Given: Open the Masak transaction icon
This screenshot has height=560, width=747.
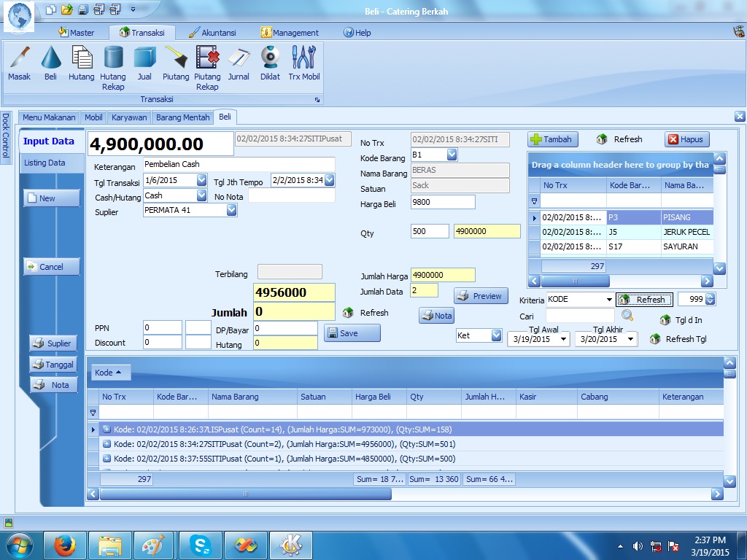Looking at the screenshot, I should 19,62.
